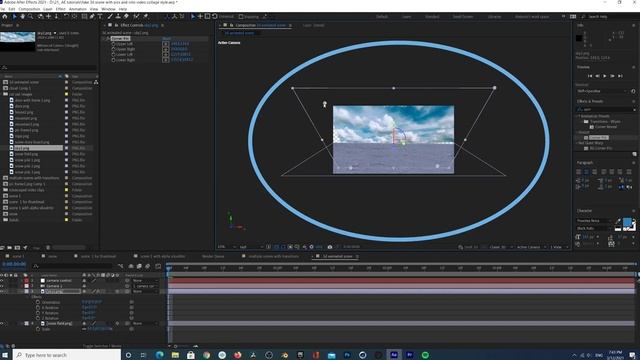Select the Selection arrow tool
640x360 pixels.
(x=14, y=16)
